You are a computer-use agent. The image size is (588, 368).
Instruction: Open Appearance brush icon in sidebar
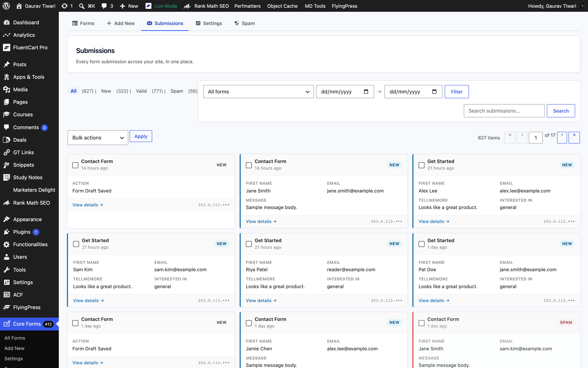(x=7, y=219)
